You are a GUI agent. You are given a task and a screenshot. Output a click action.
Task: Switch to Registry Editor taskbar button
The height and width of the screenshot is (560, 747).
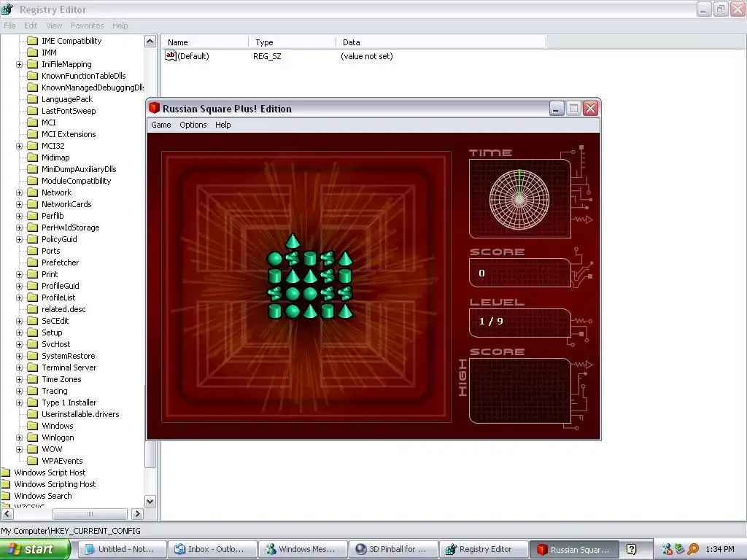pos(483,549)
